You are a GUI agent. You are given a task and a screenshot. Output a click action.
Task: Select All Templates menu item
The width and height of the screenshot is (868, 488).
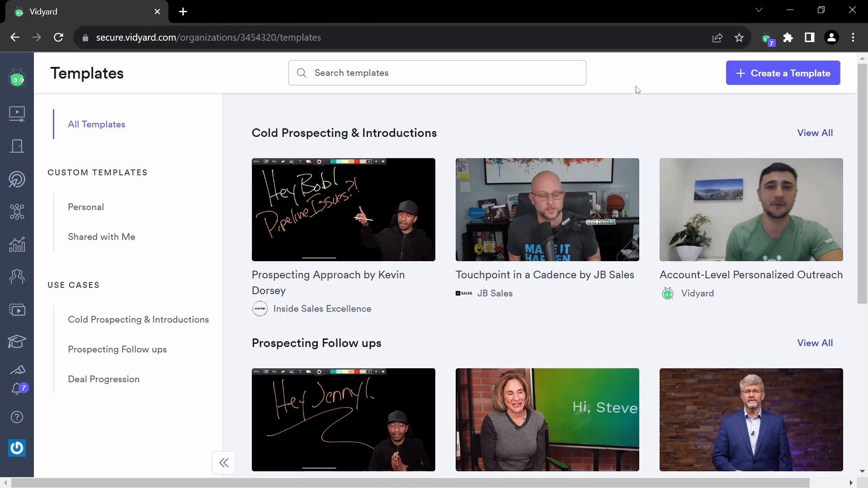97,124
